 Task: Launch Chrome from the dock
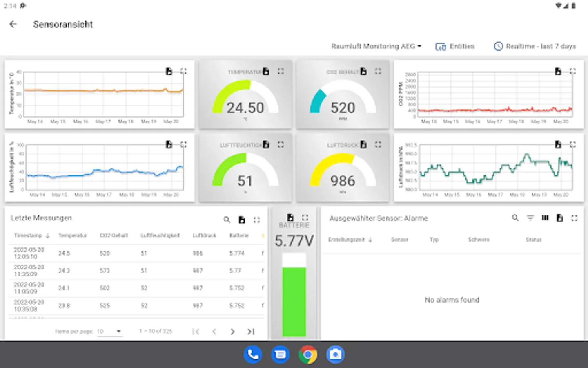[308, 355]
